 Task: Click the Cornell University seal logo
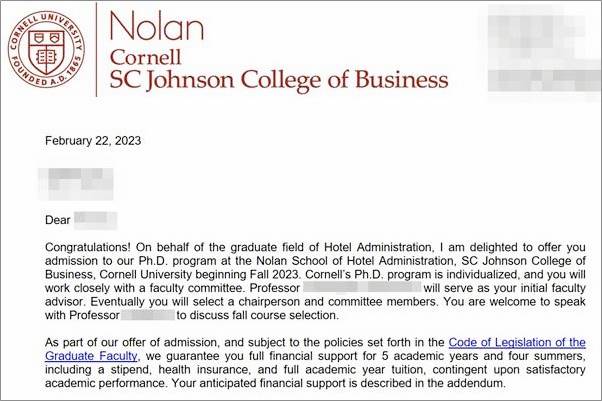coord(46,49)
